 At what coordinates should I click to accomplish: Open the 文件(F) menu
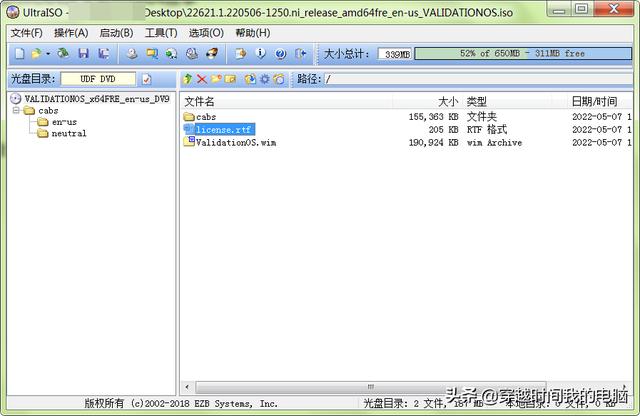[x=27, y=33]
